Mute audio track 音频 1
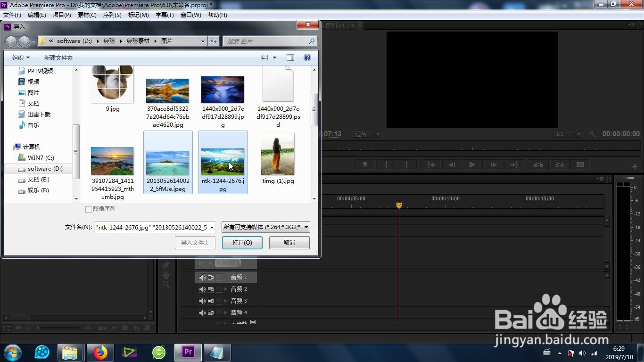This screenshot has width=644, height=362. click(202, 277)
